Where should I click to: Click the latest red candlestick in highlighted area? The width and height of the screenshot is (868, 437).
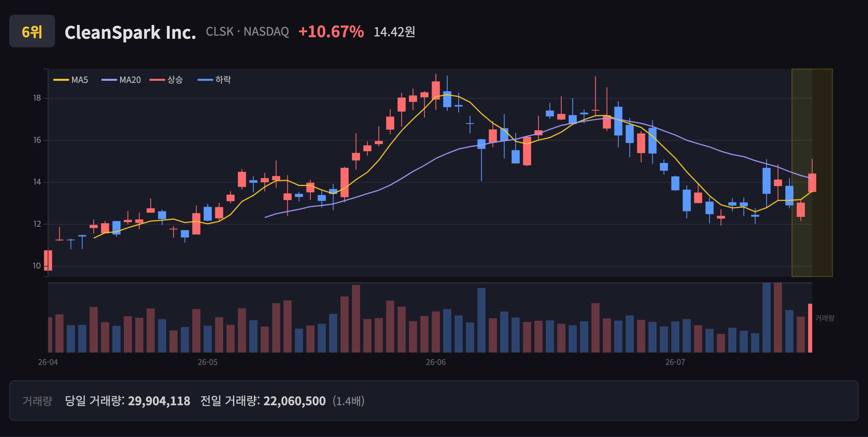click(812, 183)
